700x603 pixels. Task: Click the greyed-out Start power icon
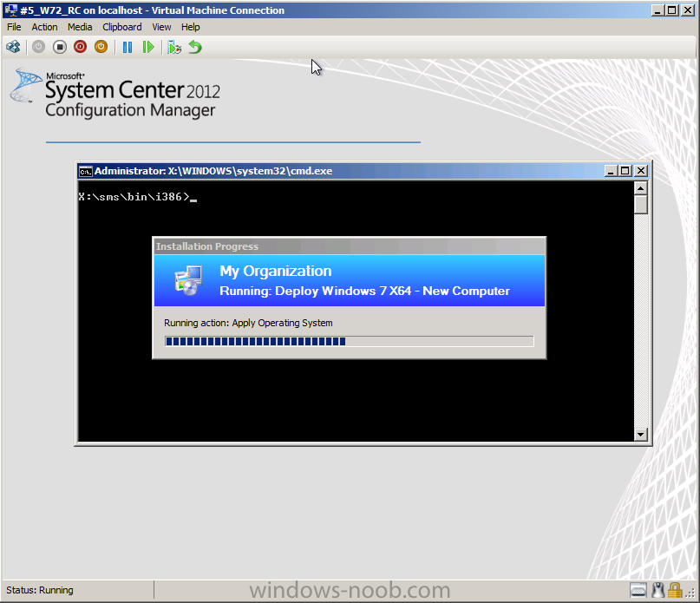point(38,47)
